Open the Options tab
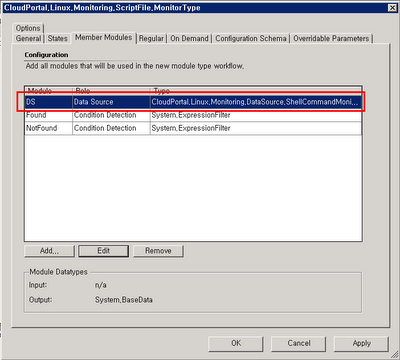The height and width of the screenshot is (360, 400). [x=28, y=28]
